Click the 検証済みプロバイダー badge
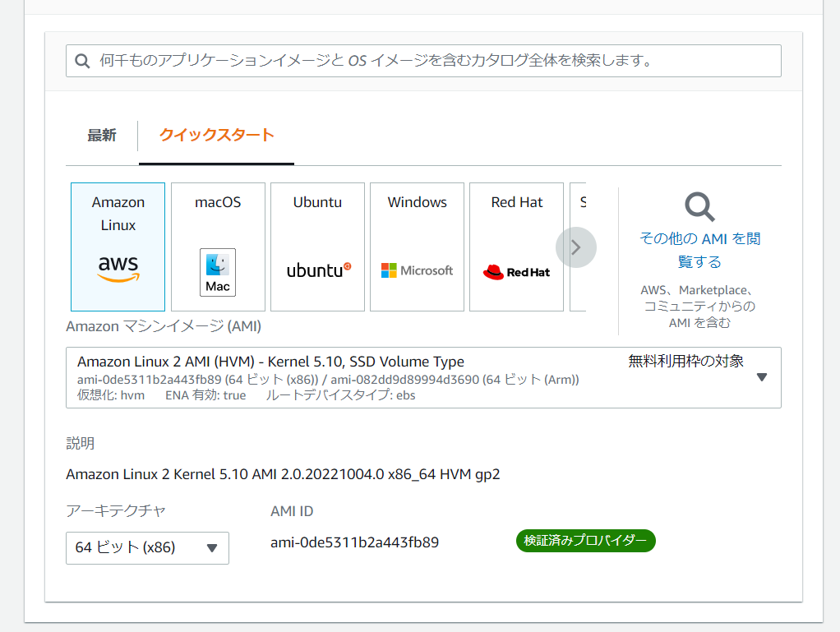Image resolution: width=840 pixels, height=632 pixels. click(x=585, y=541)
